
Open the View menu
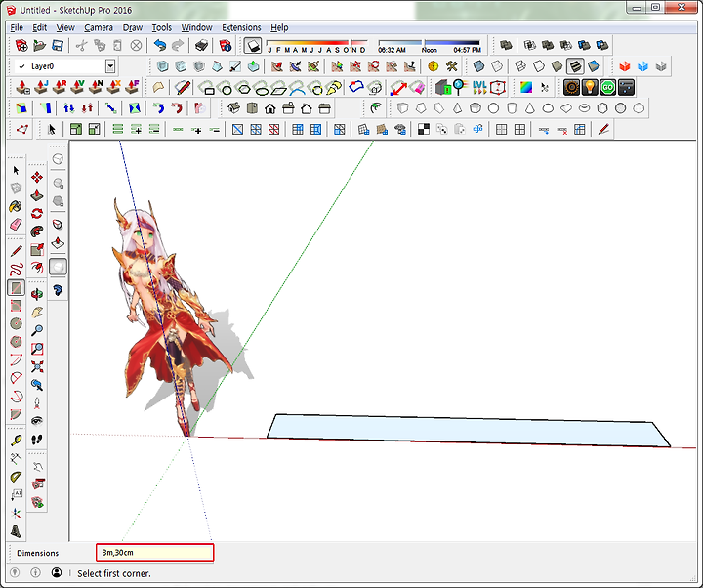coord(65,27)
